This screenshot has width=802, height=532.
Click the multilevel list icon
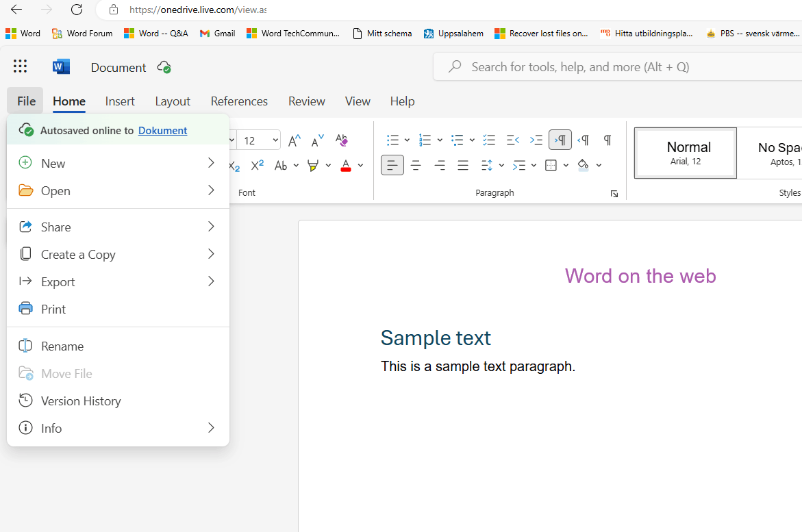(x=458, y=140)
